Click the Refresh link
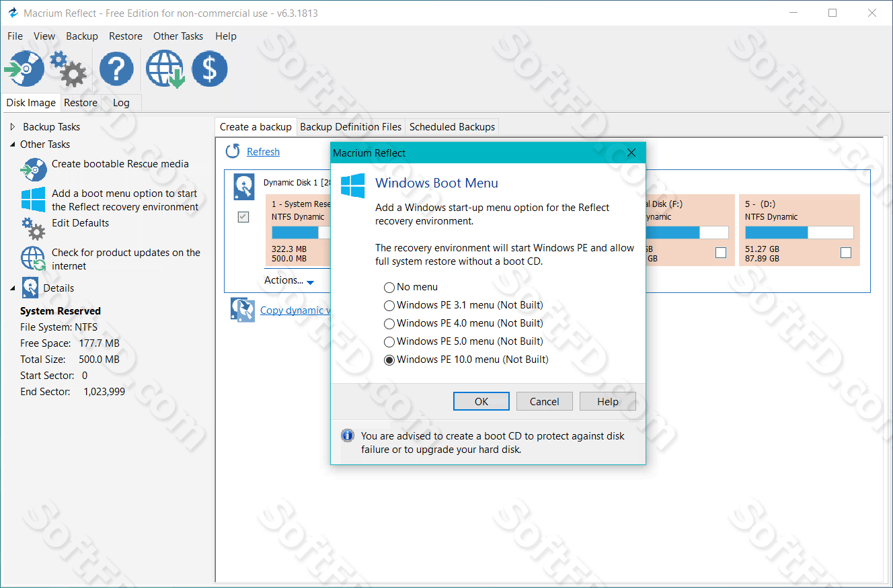 coord(263,152)
